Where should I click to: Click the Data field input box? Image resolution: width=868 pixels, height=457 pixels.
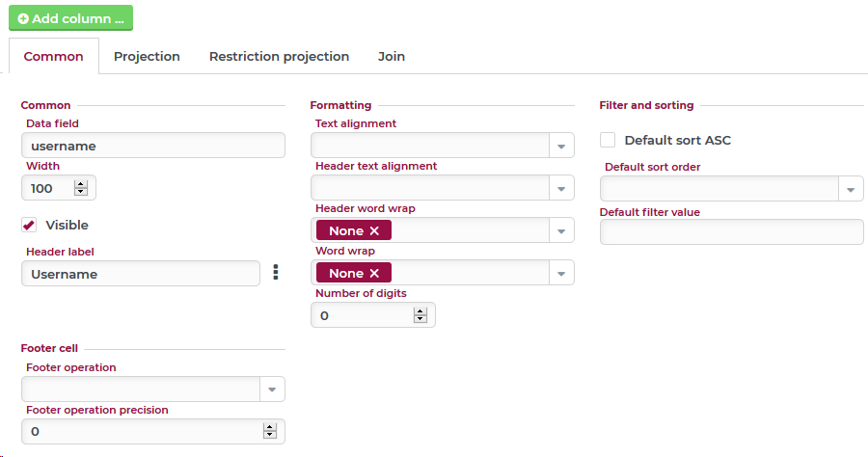(153, 146)
